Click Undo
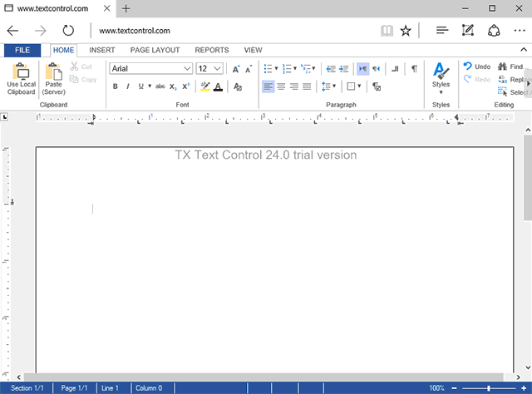 [477, 66]
